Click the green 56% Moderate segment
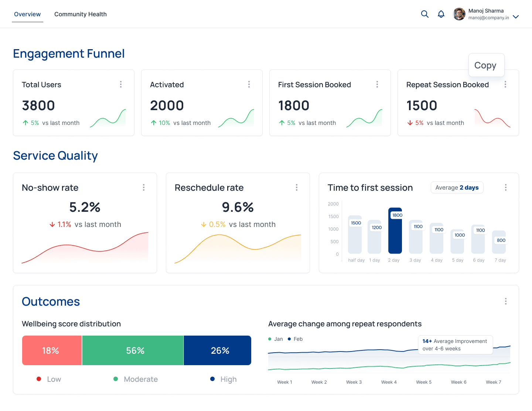Screen dimensions: 532x411 coord(133,350)
